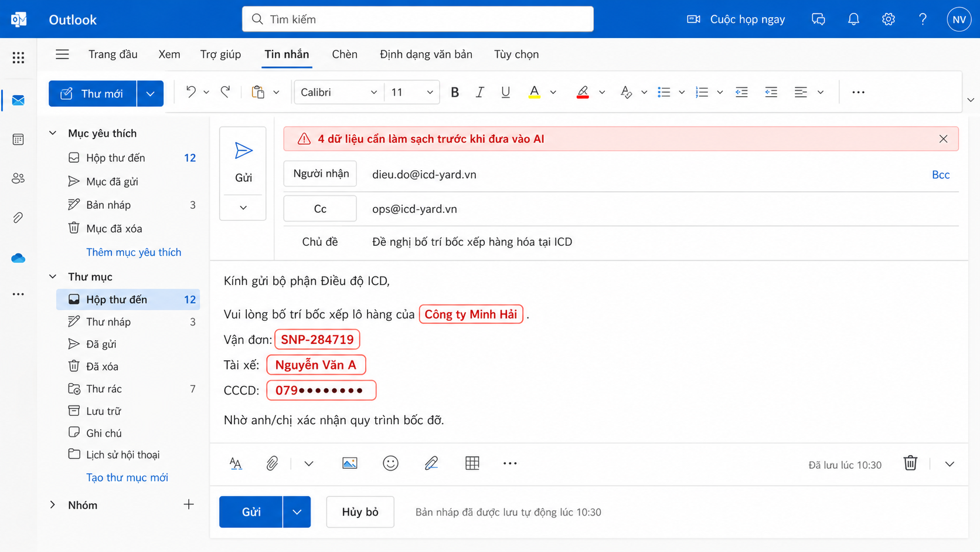Click the Paste clipboard icon
This screenshot has width=980, height=552.
tap(258, 92)
